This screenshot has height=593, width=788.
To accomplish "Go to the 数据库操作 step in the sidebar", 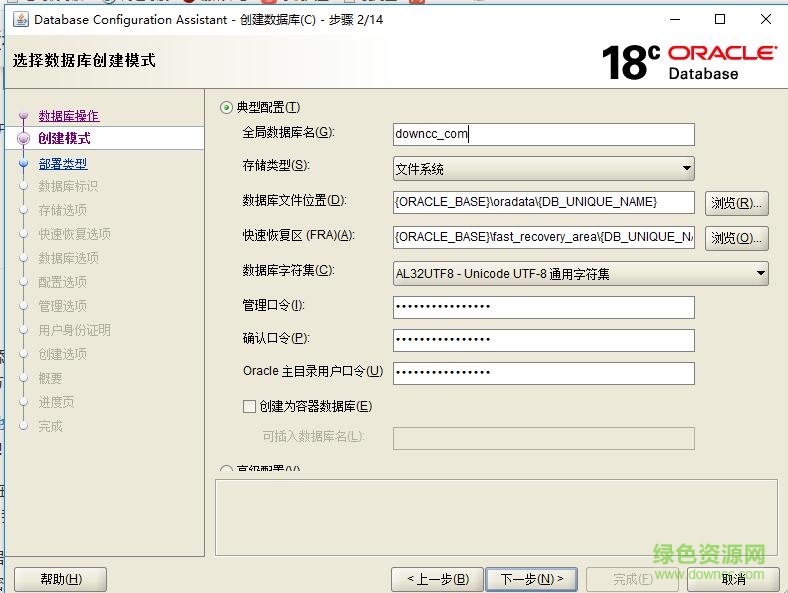I will [x=69, y=116].
